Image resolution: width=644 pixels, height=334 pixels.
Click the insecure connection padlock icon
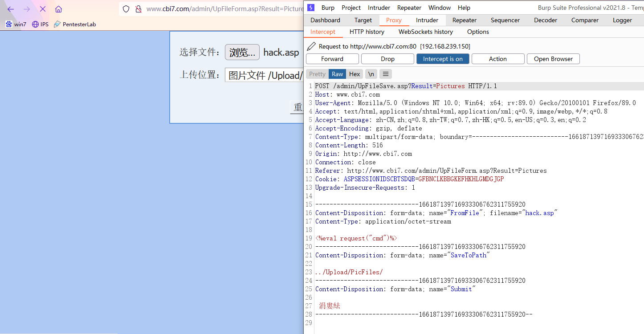(x=139, y=9)
